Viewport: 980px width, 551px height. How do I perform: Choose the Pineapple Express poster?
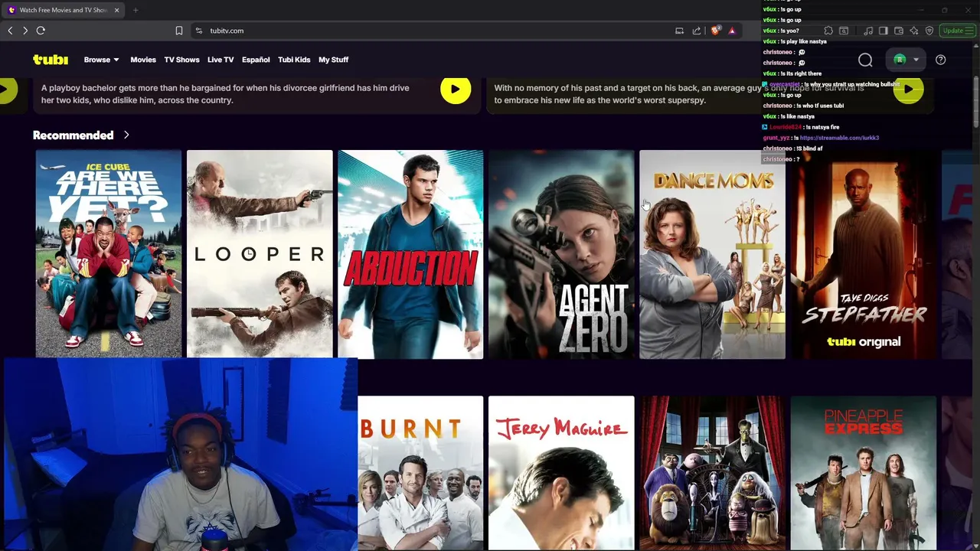[863, 473]
